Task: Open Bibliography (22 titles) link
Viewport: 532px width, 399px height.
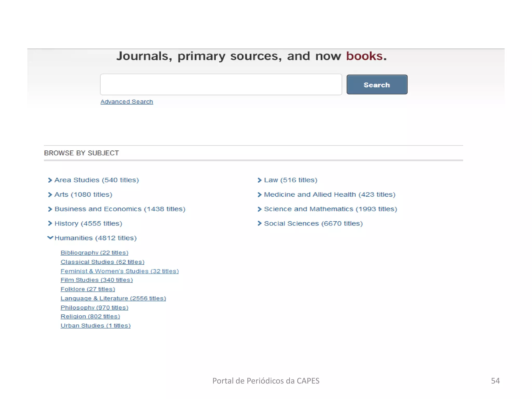Action: [x=94, y=253]
